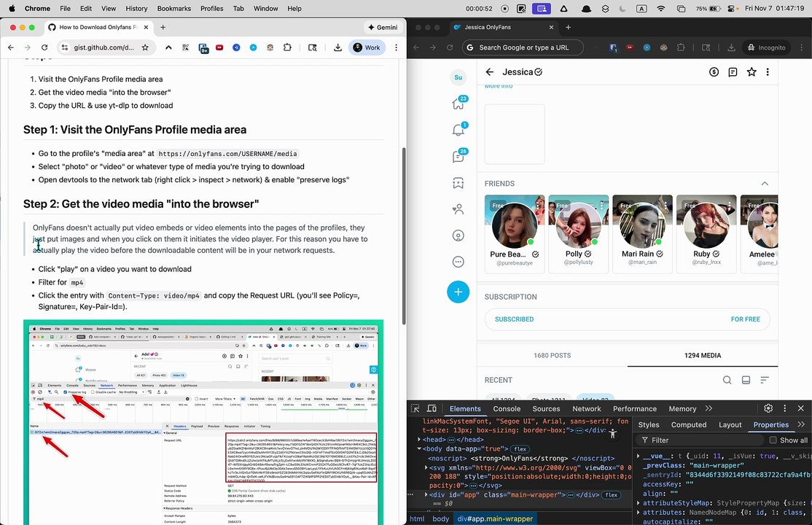This screenshot has height=525, width=812.
Task: Click the gist page address bar
Action: click(104, 47)
